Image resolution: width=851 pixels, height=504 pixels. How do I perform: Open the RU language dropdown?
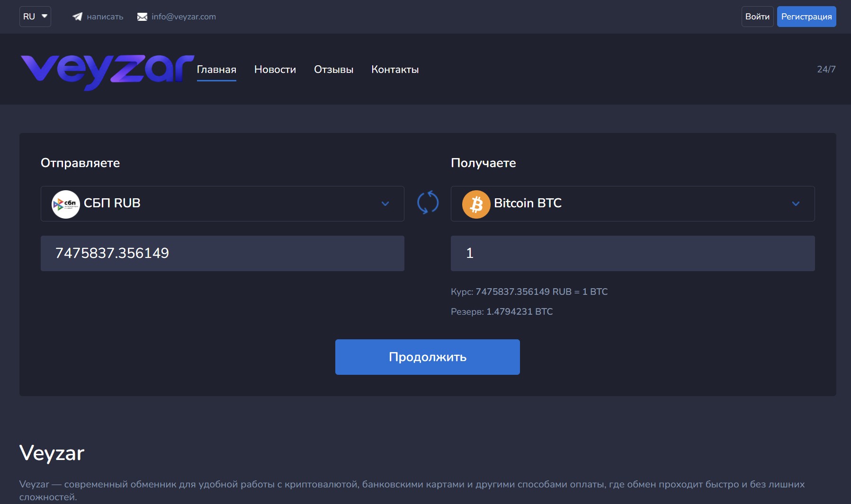point(35,17)
